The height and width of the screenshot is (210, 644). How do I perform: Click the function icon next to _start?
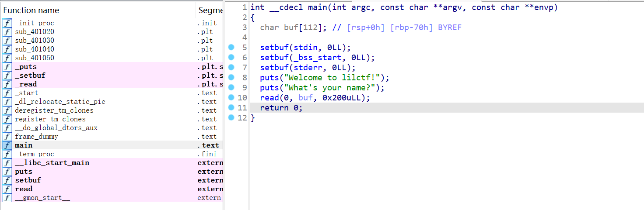click(x=7, y=93)
